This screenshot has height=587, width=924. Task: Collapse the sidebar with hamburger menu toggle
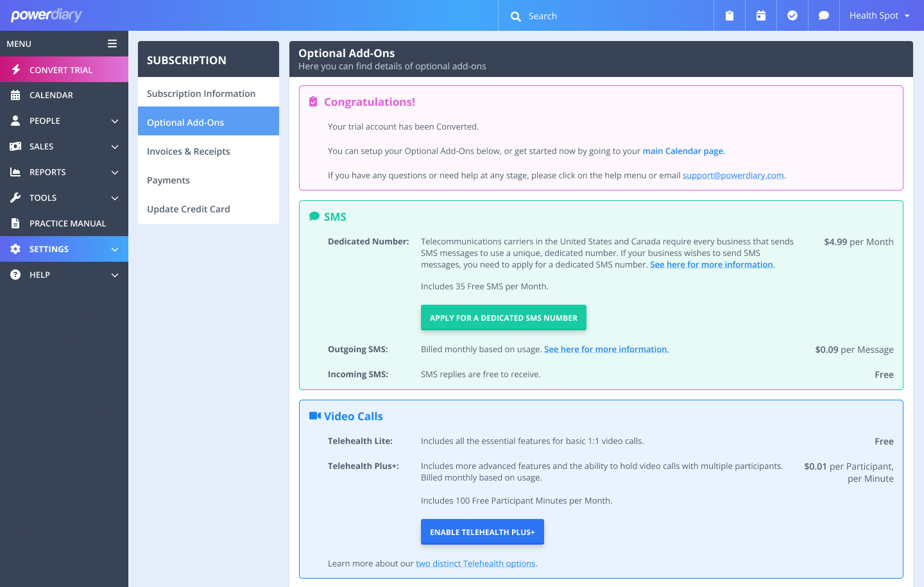[x=112, y=44]
